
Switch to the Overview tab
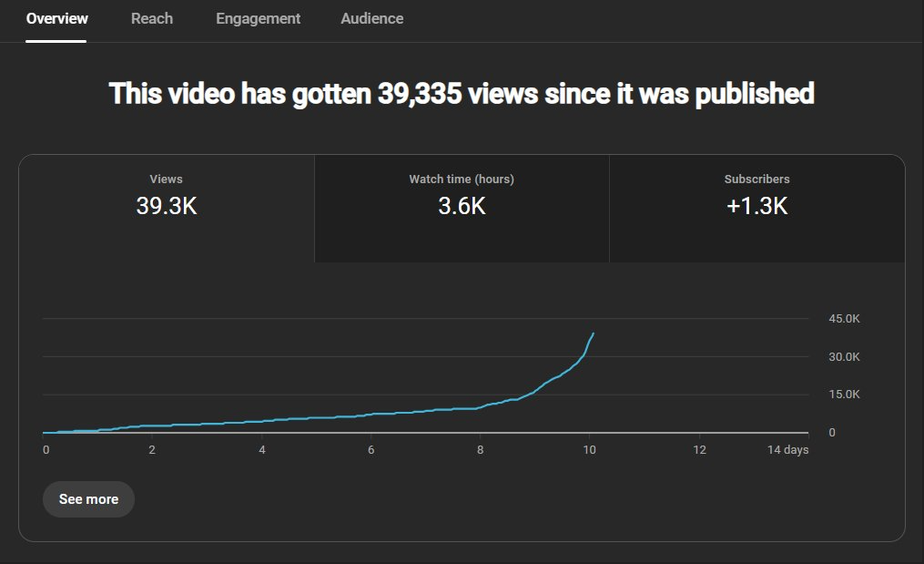click(x=57, y=19)
